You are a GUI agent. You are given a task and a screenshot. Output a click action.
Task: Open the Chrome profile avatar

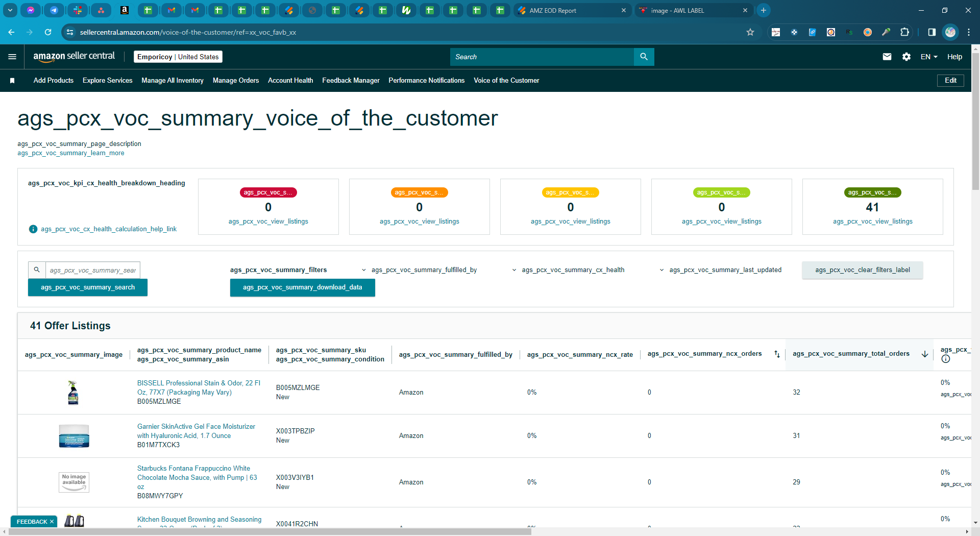point(950,32)
